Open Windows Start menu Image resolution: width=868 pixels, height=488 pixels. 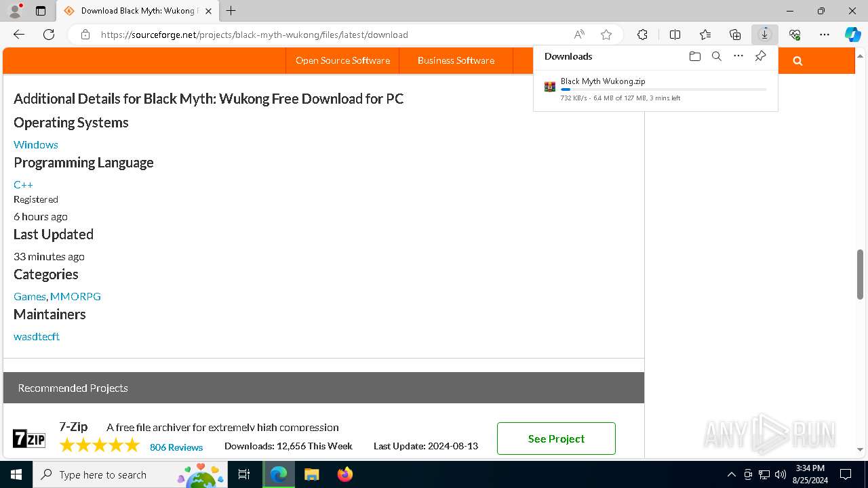(16, 474)
